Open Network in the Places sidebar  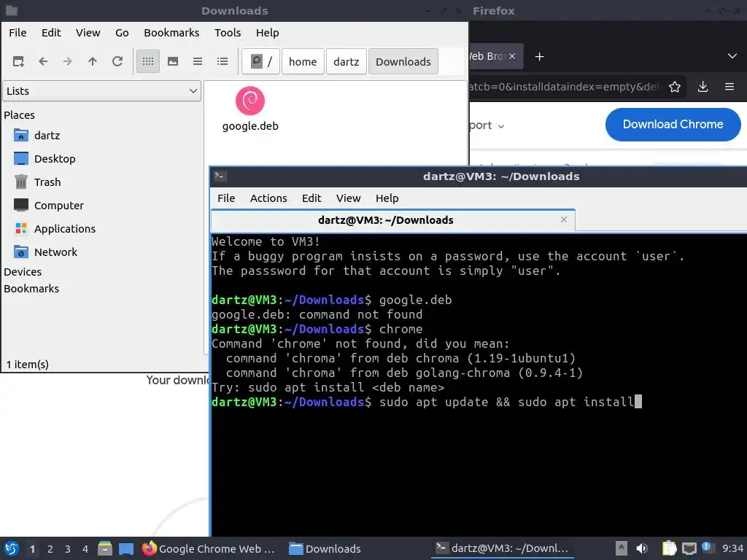point(55,252)
